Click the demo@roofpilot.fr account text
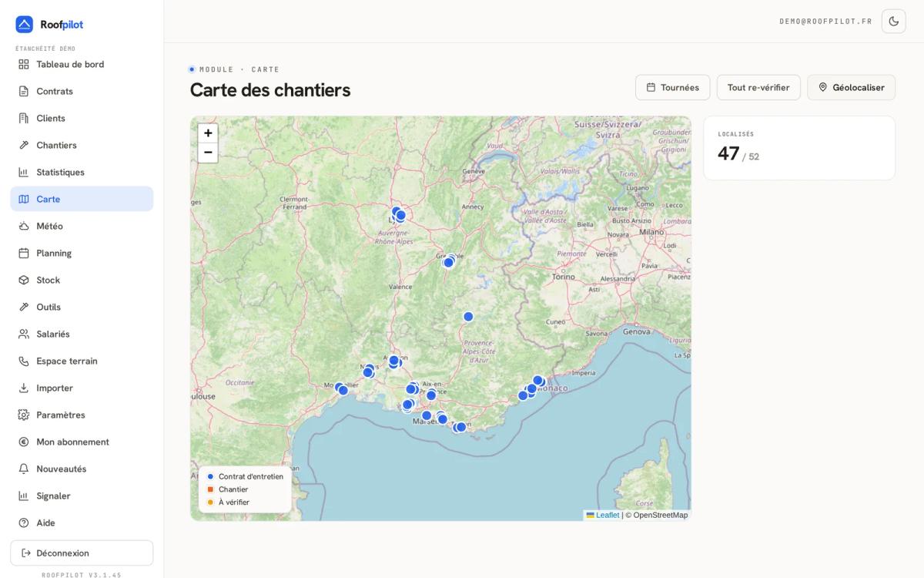Screen dimensions: 924x578 (825, 22)
